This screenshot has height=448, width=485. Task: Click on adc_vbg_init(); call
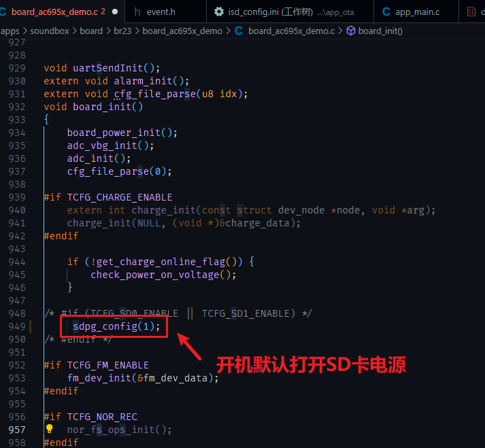[110, 145]
